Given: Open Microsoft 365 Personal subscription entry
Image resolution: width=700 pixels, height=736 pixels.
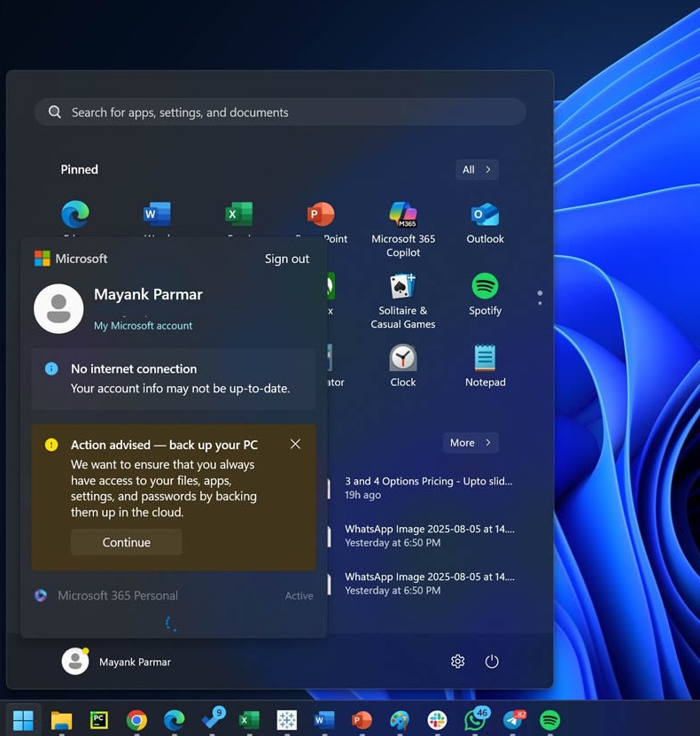Looking at the screenshot, I should point(174,596).
